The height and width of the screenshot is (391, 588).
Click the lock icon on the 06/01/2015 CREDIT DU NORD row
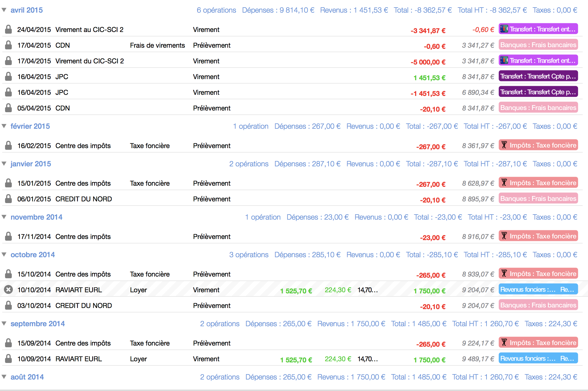(8, 199)
